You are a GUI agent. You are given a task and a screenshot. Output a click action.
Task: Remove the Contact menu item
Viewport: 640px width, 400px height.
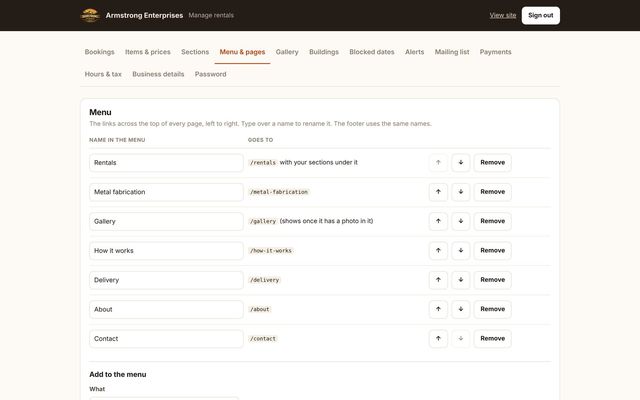point(493,339)
